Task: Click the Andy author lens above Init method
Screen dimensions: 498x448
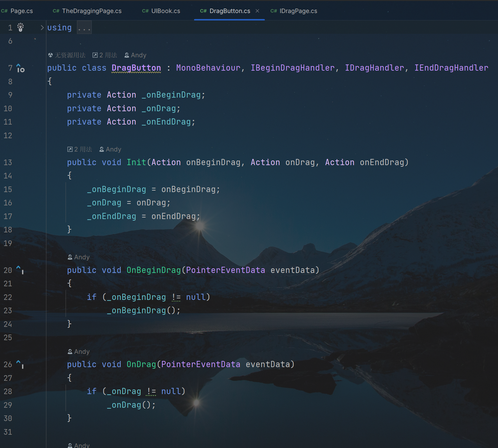Action: pyautogui.click(x=110, y=149)
